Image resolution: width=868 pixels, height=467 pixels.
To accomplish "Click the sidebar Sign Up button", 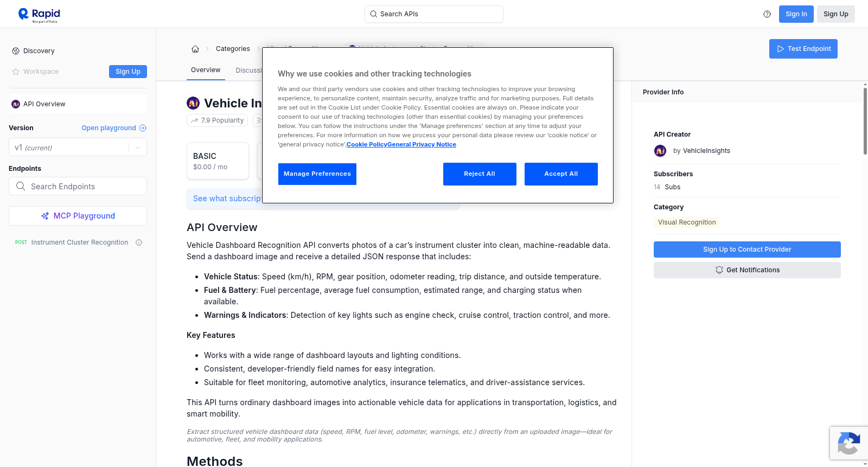I will coord(128,72).
